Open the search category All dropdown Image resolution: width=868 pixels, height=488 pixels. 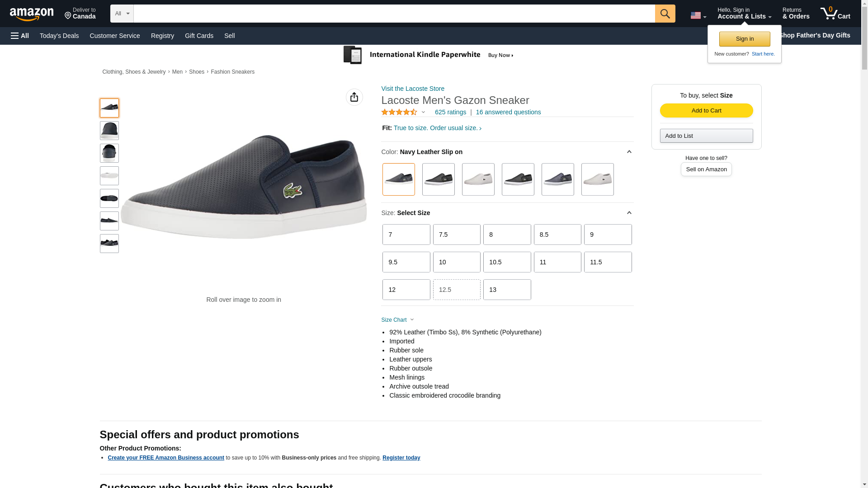pos(122,14)
